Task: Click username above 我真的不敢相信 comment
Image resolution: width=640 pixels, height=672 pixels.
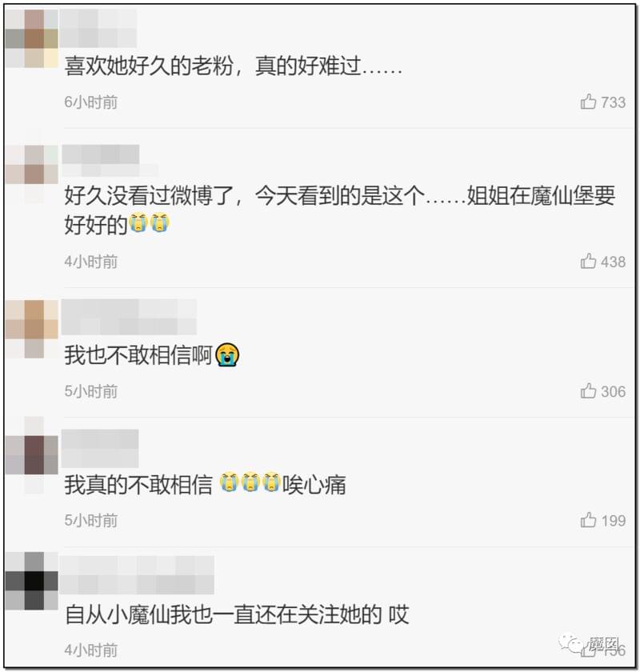Action: click(100, 448)
